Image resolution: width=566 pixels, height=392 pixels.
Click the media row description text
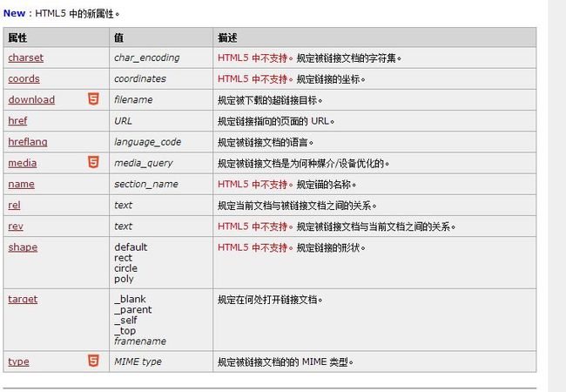coord(304,164)
